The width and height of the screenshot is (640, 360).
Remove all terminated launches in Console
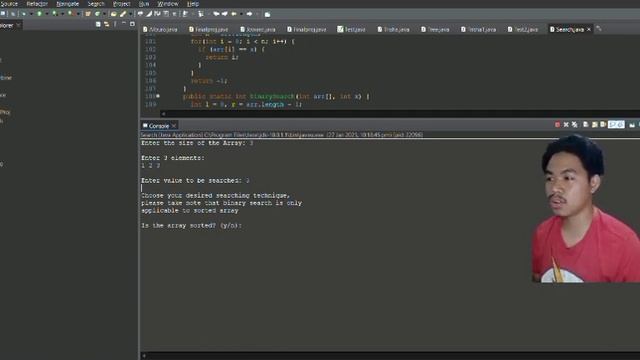(575, 124)
